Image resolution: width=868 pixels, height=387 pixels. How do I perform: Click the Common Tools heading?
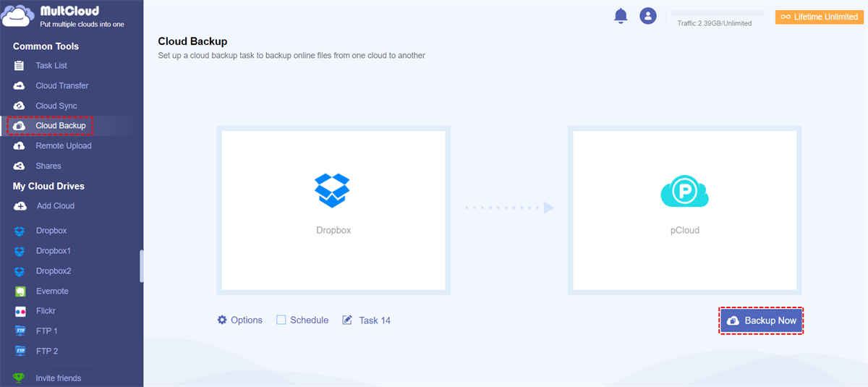(46, 46)
